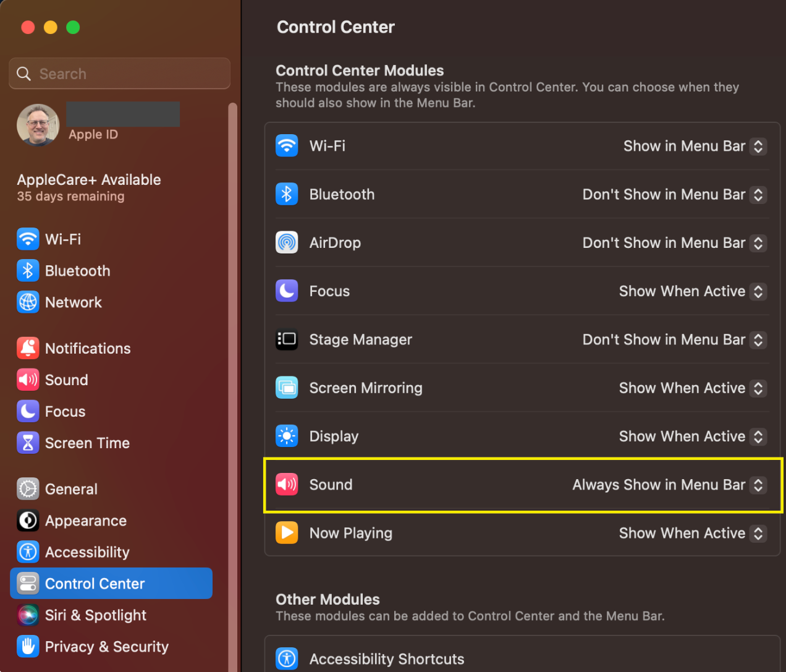Switch to Siri & Spotlight pane
The image size is (786, 672).
(111, 615)
